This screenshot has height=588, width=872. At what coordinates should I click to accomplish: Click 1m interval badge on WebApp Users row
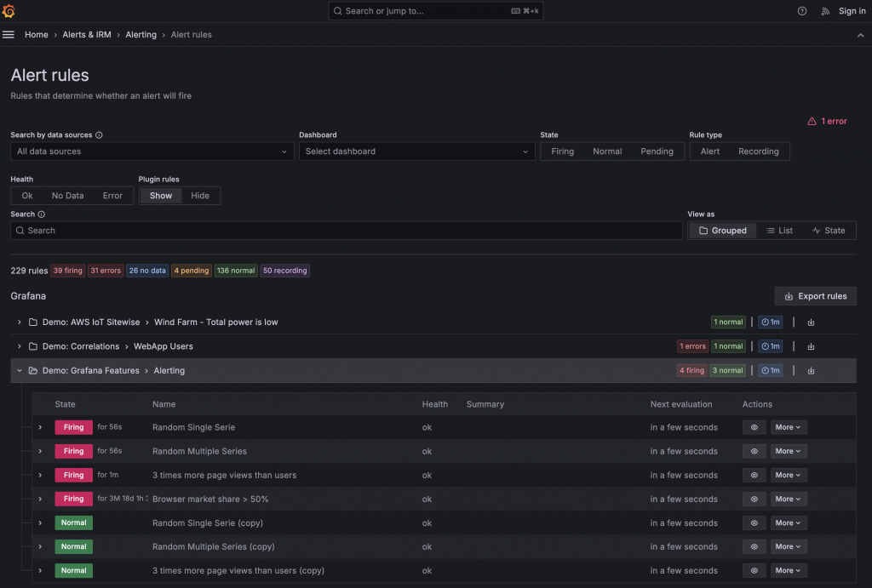click(x=770, y=346)
